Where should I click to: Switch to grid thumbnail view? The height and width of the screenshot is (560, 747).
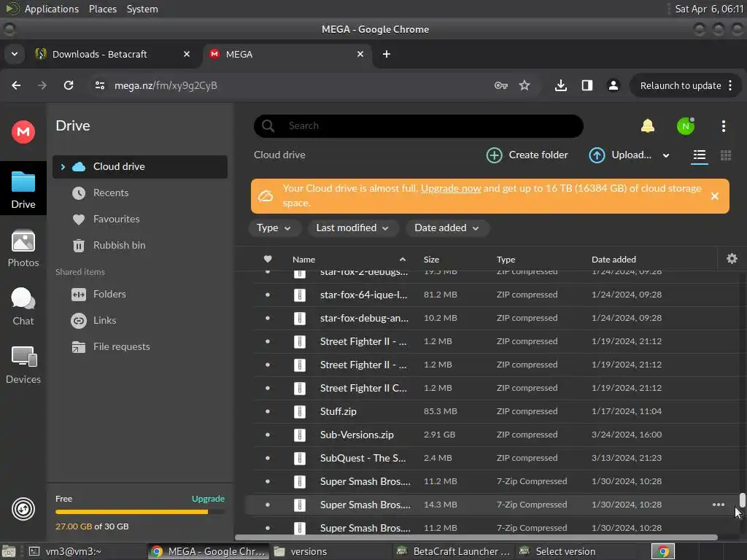[726, 155]
